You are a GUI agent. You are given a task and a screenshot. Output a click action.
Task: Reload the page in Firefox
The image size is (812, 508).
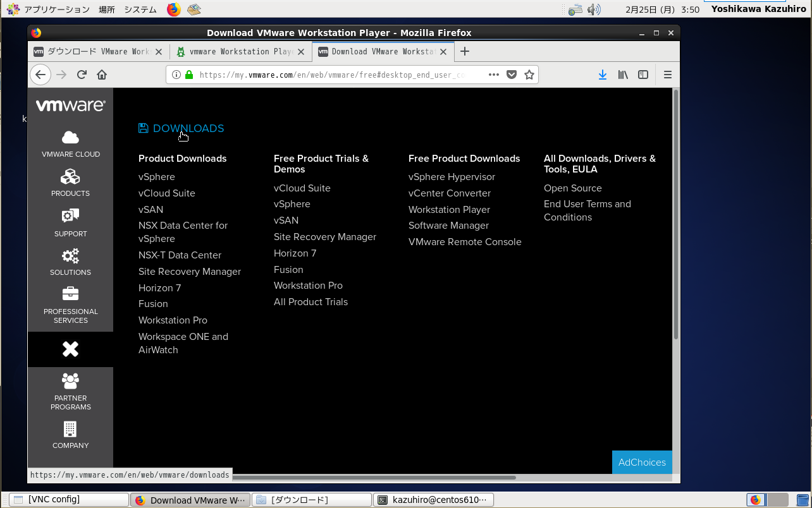(82, 75)
